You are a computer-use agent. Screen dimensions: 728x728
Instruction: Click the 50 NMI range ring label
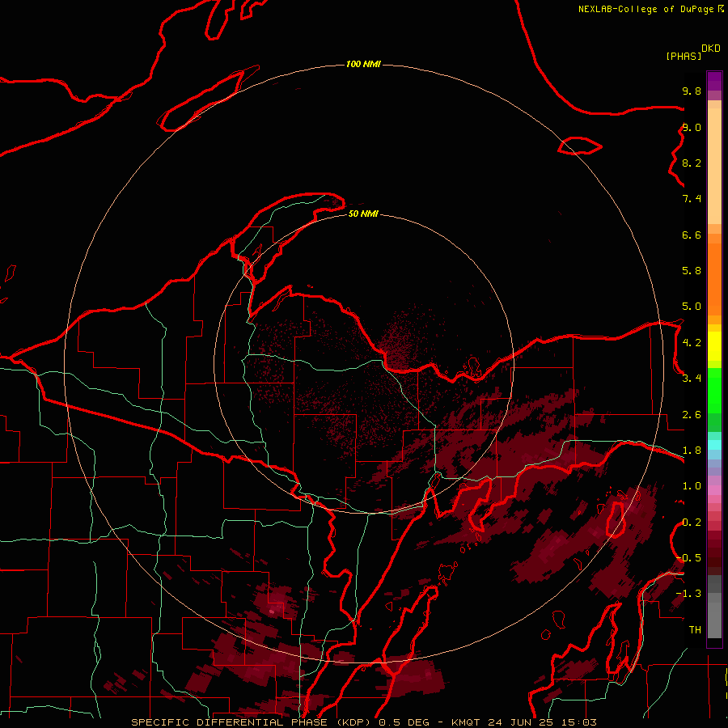click(363, 214)
